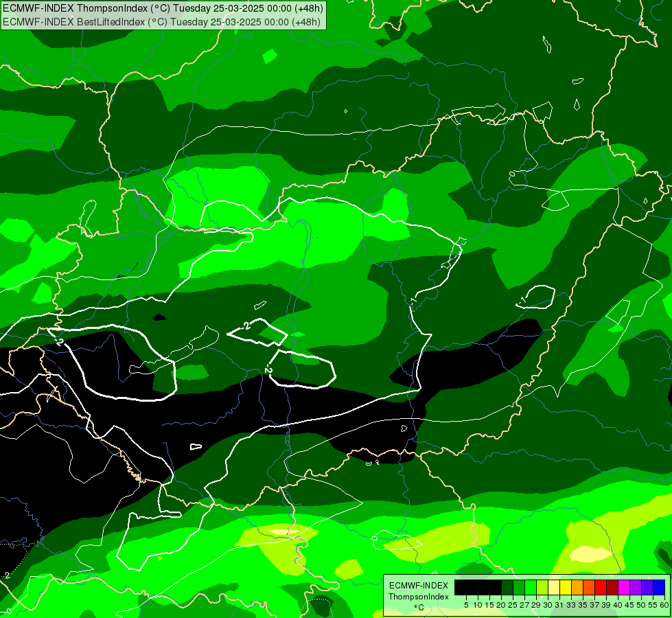Click legend scale value "45"
The width and height of the screenshot is (672, 618).
point(630,605)
